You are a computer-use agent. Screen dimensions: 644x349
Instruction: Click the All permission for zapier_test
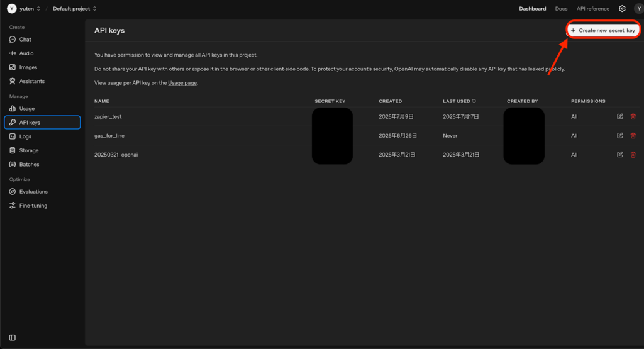tap(574, 116)
